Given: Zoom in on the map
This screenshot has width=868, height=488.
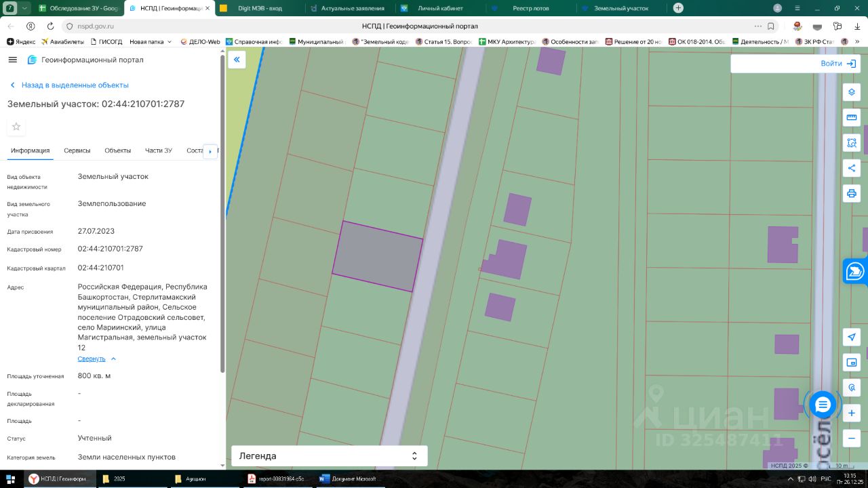Looking at the screenshot, I should (x=852, y=413).
